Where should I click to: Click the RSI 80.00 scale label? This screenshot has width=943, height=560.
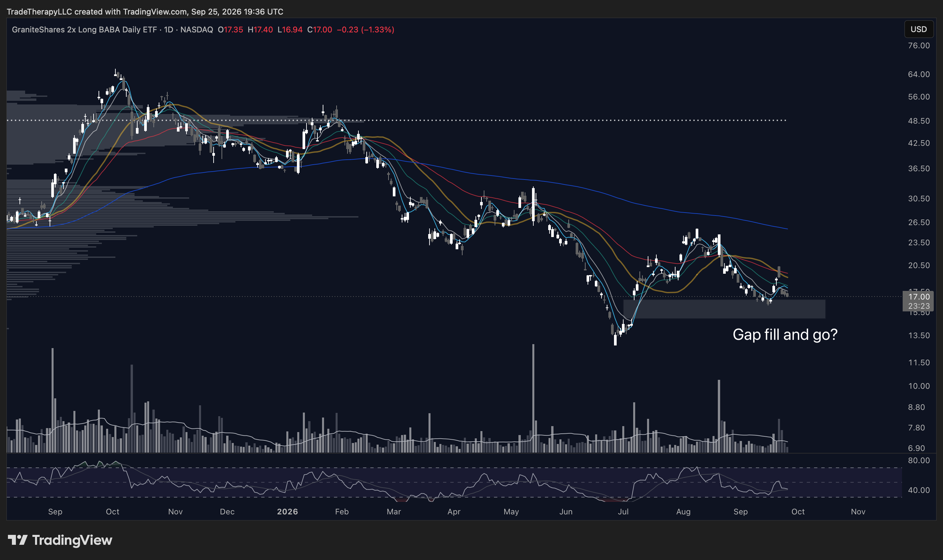click(919, 460)
